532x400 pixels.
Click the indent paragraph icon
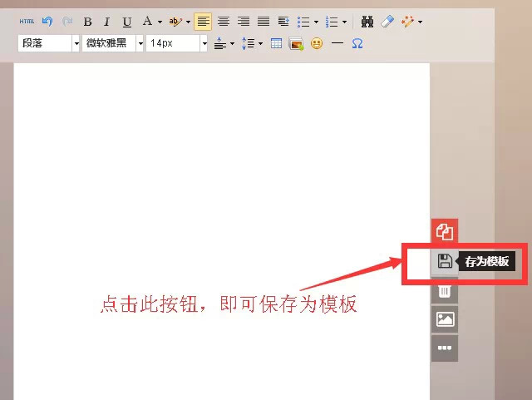(x=283, y=22)
